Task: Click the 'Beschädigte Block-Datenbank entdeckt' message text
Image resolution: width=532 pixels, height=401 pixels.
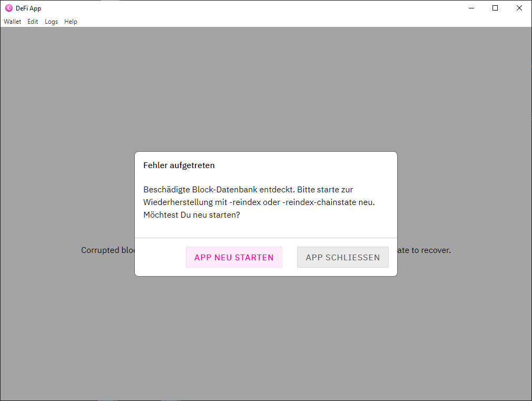Action: coord(218,190)
